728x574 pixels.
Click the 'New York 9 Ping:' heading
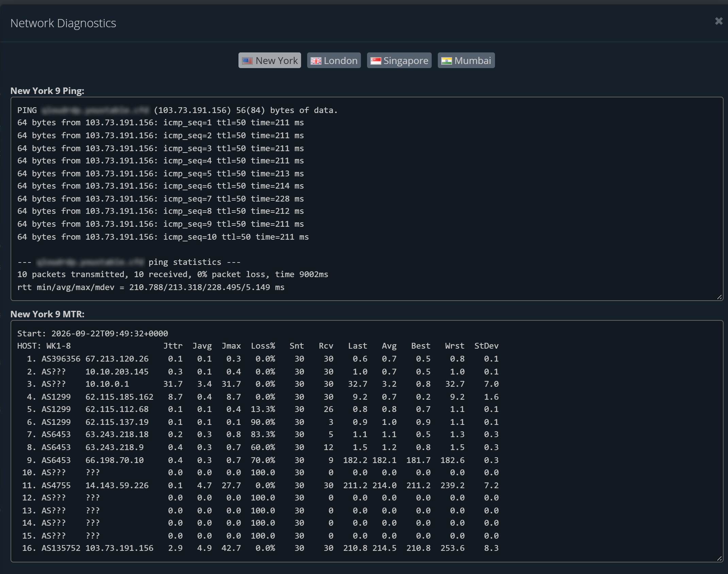point(47,91)
